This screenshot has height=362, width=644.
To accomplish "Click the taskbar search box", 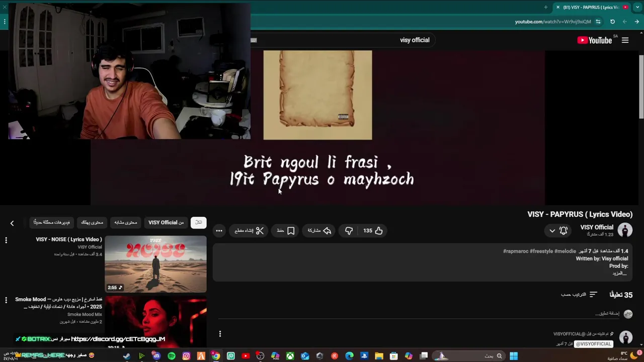I will coord(468,356).
